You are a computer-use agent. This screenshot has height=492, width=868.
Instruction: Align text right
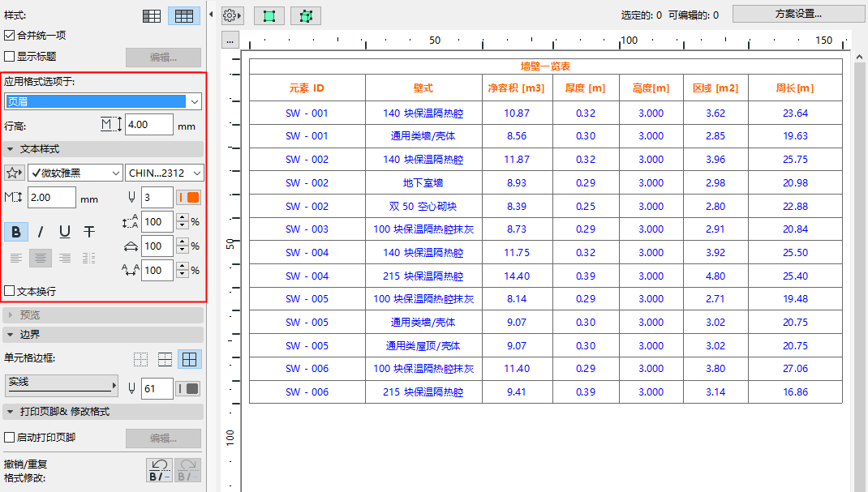tap(65, 259)
